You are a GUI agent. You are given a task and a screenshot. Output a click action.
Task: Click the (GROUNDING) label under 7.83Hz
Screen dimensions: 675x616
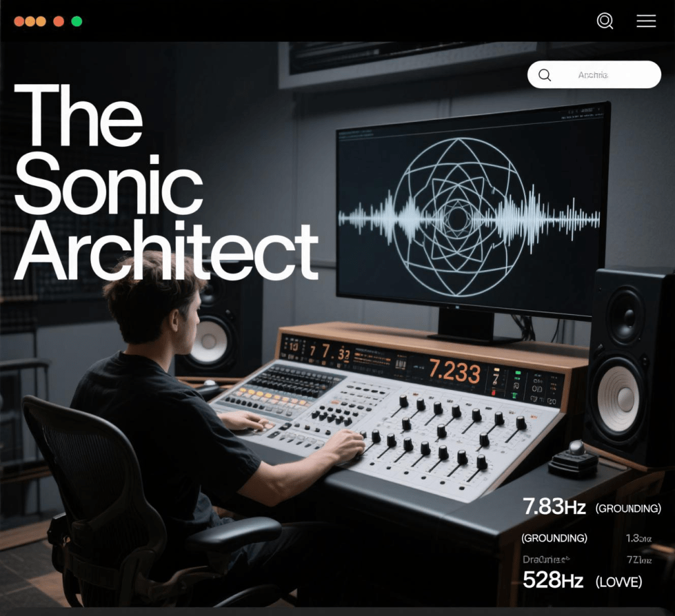pyautogui.click(x=554, y=538)
